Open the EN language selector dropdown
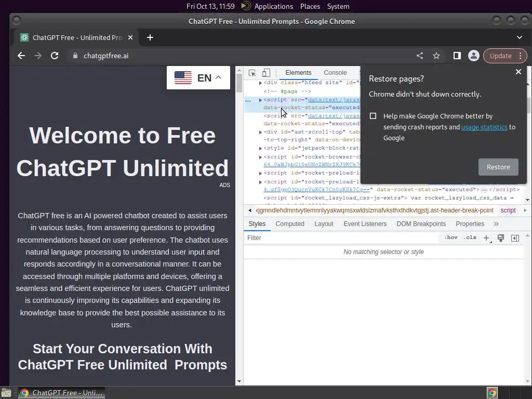The image size is (532, 399). 198,78
